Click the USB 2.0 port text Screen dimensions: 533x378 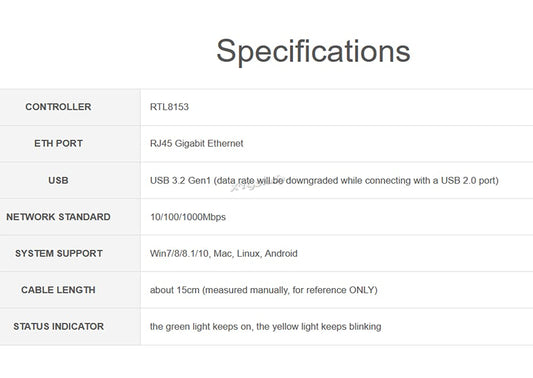pyautogui.click(x=468, y=181)
